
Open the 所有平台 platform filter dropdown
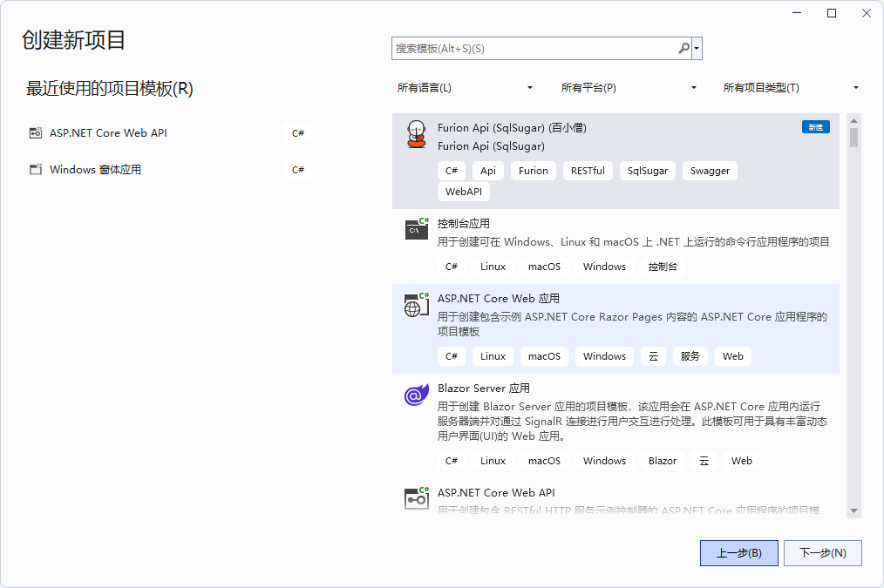(629, 88)
